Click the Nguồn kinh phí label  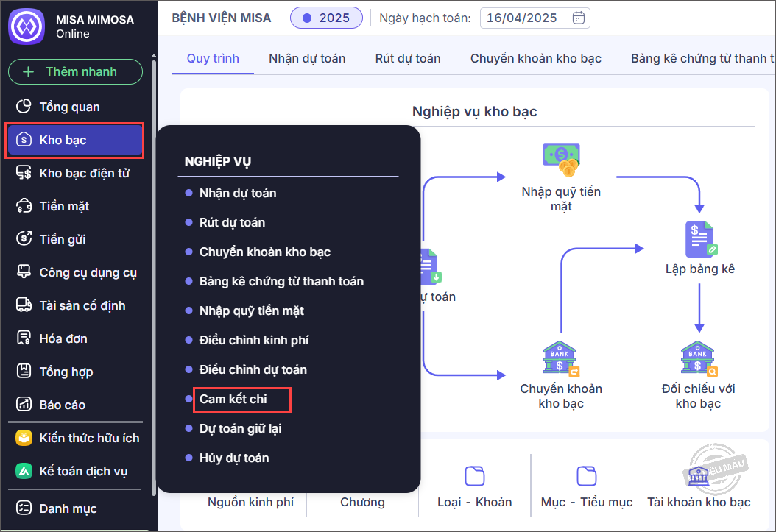point(250,503)
